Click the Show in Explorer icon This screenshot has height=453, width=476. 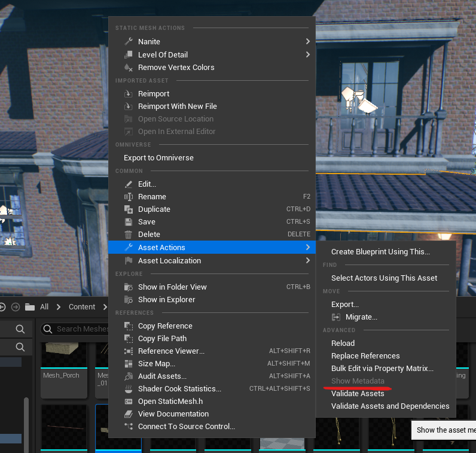[129, 300]
